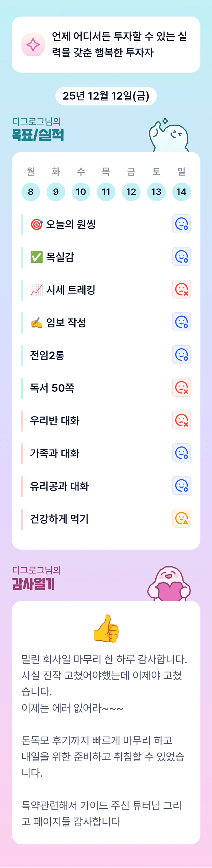Click status face icon for 오늘의 원씽
212x868 pixels.
[x=181, y=224]
